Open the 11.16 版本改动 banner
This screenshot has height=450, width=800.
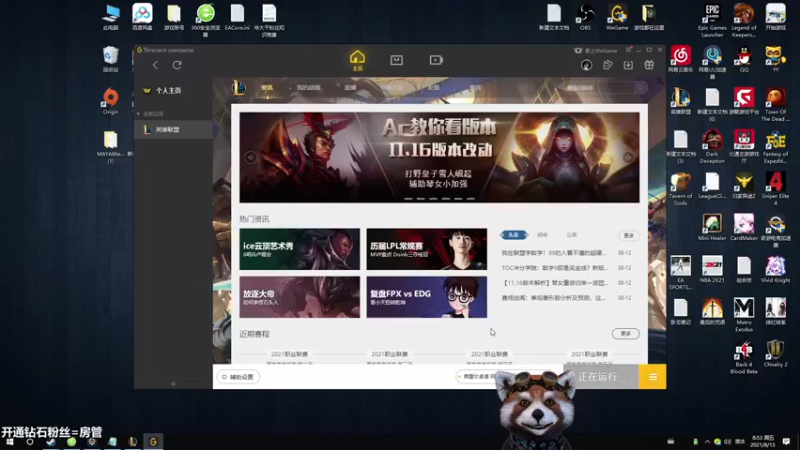pos(439,157)
